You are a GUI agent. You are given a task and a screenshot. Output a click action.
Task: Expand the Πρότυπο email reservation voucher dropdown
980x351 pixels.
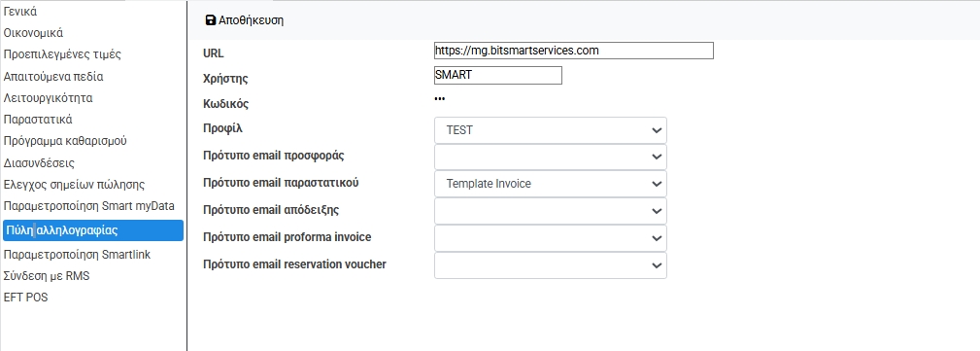(551, 265)
